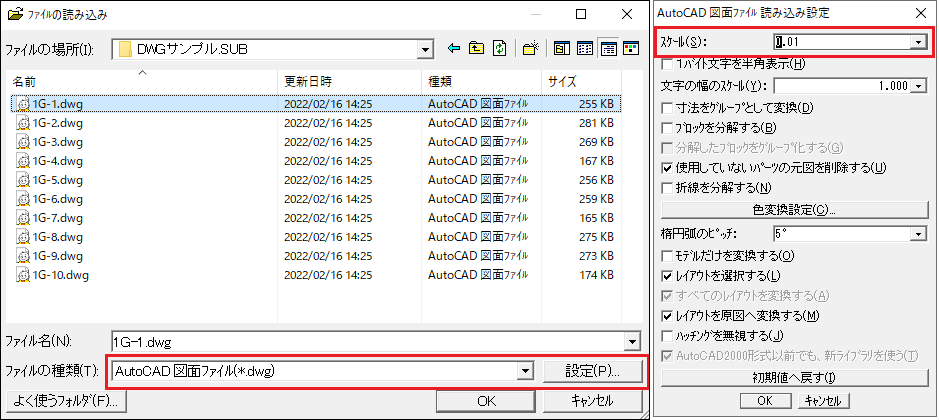This screenshot has width=939, height=420.
Task: Click the green refresh file list icon
Action: (x=499, y=49)
